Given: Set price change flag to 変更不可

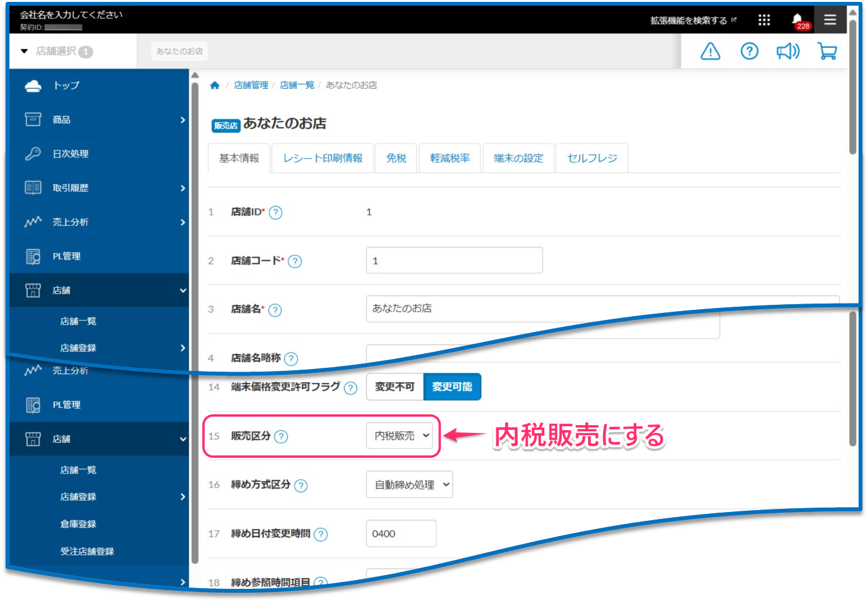Looking at the screenshot, I should [394, 387].
